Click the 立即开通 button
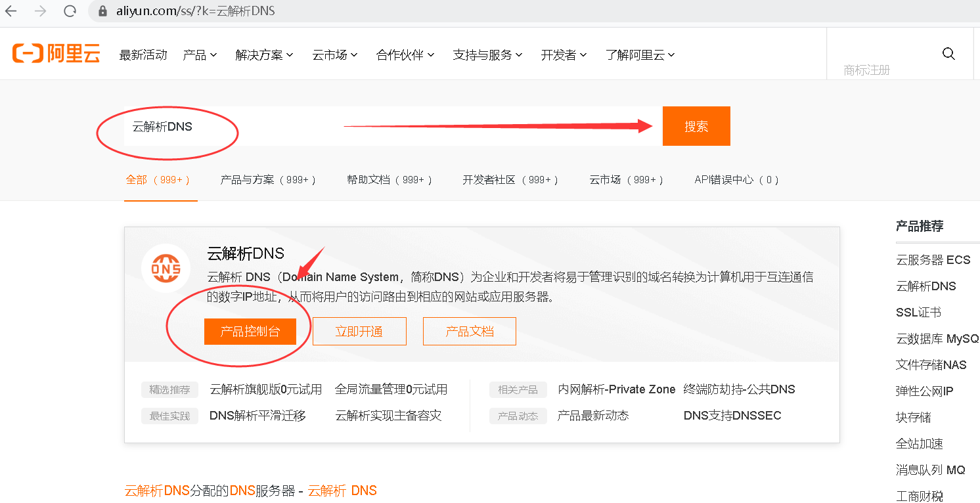Viewport: 980px width, 503px height. [359, 331]
